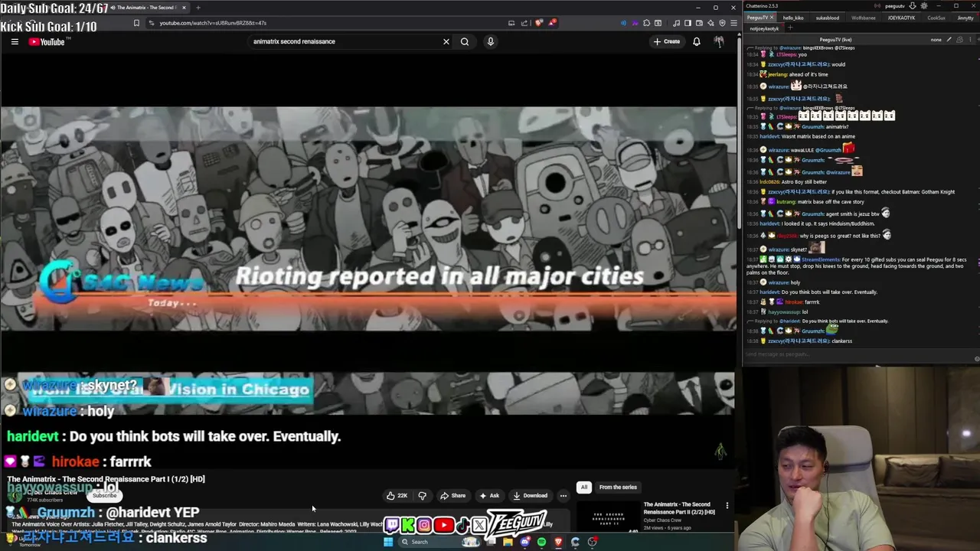980x551 pixels.
Task: Add a new tab in Chatterino
Action: (790, 28)
